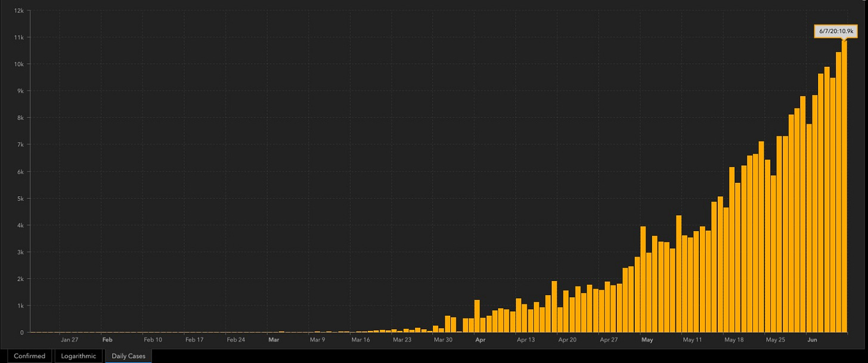
Task: Click the Mar 16 date label
Action: [x=361, y=340]
